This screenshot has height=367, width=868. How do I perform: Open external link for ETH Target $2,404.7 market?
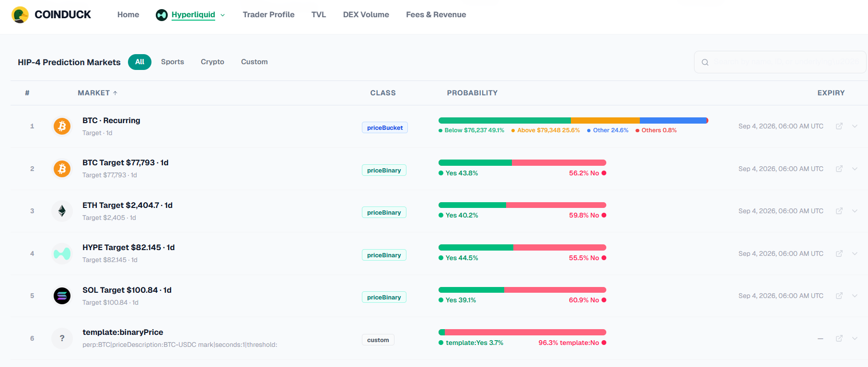839,211
